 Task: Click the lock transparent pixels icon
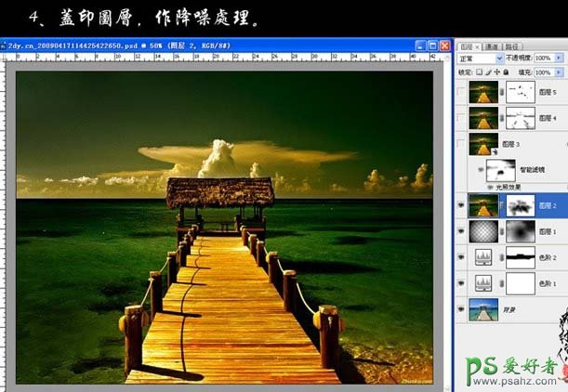click(480, 72)
